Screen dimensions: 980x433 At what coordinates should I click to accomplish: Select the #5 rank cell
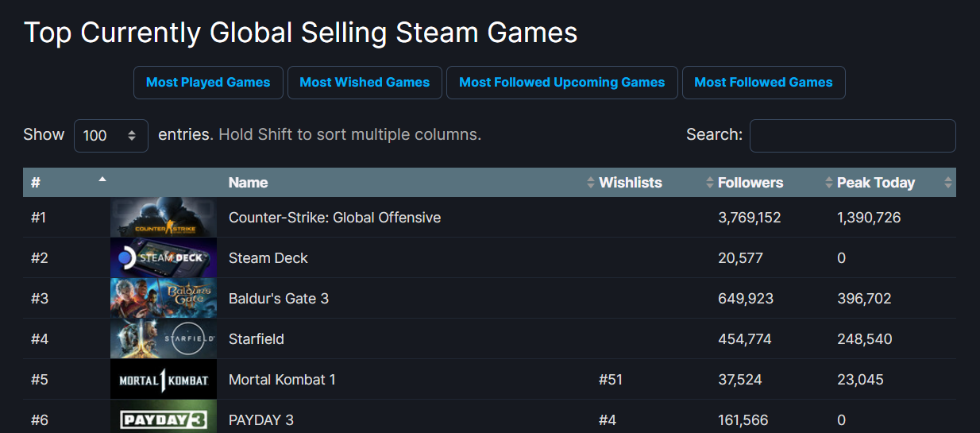click(x=40, y=380)
